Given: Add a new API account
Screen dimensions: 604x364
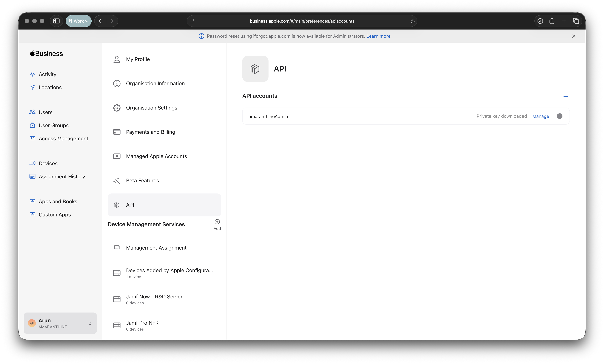Looking at the screenshot, I should tap(566, 97).
